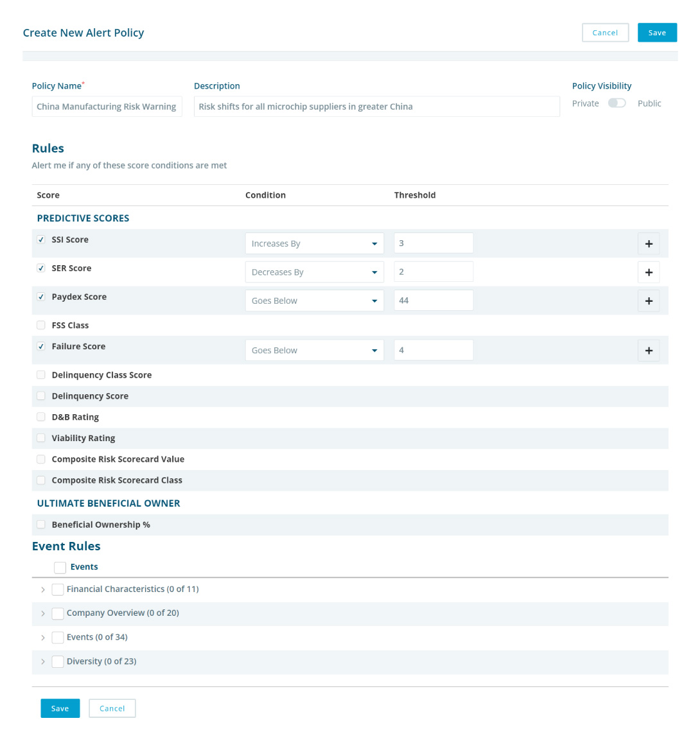Screen dimensions: 700x741
Task: Check the Financial Characteristics event group
Action: click(x=58, y=589)
